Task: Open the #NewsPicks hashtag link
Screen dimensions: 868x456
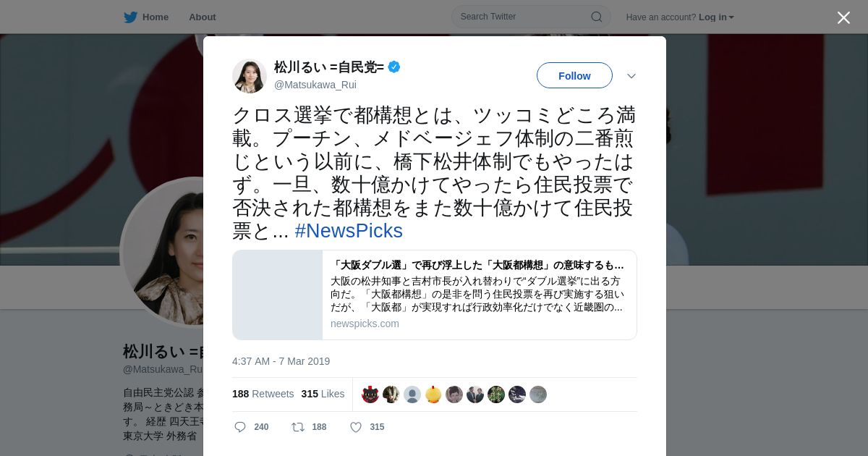Action: coord(349,231)
